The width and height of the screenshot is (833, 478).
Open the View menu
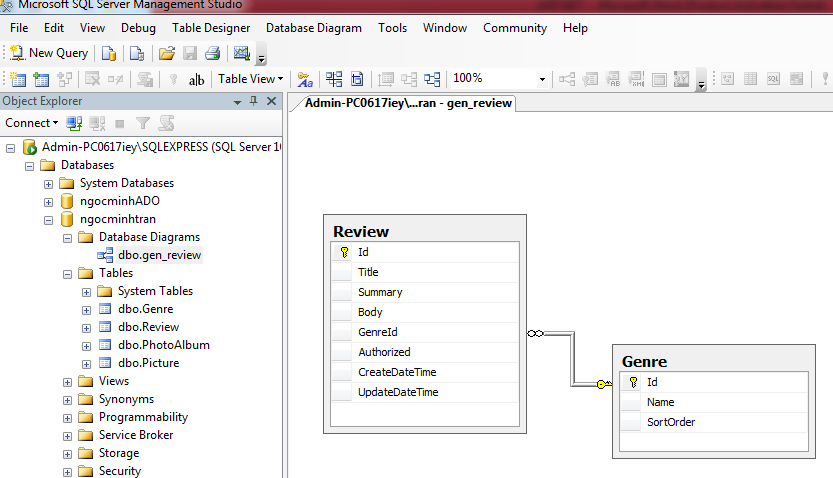[x=92, y=28]
